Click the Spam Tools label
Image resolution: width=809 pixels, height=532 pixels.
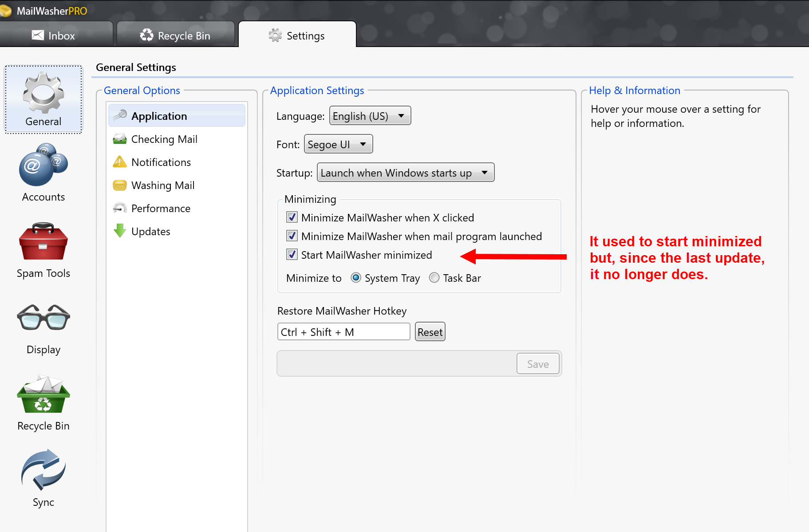click(43, 273)
